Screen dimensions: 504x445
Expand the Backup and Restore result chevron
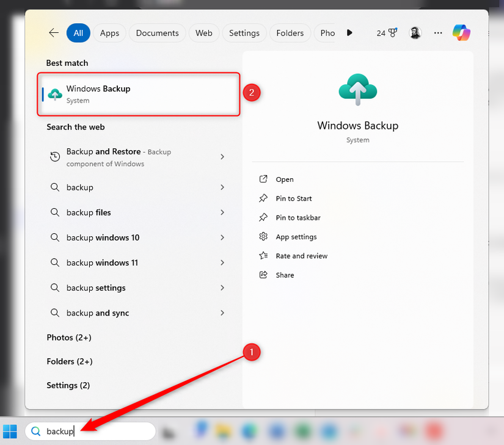coord(222,157)
